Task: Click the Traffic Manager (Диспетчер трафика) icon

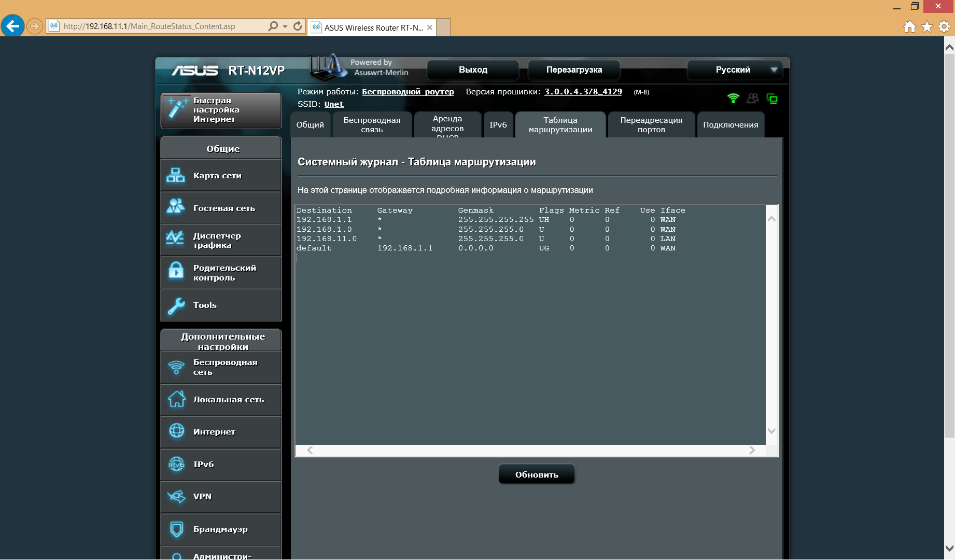Action: point(176,239)
